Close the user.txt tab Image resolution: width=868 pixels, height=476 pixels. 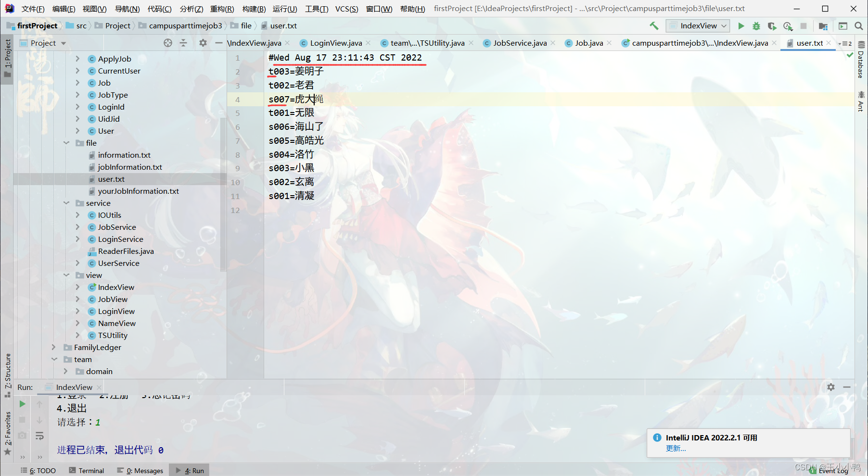[829, 43]
